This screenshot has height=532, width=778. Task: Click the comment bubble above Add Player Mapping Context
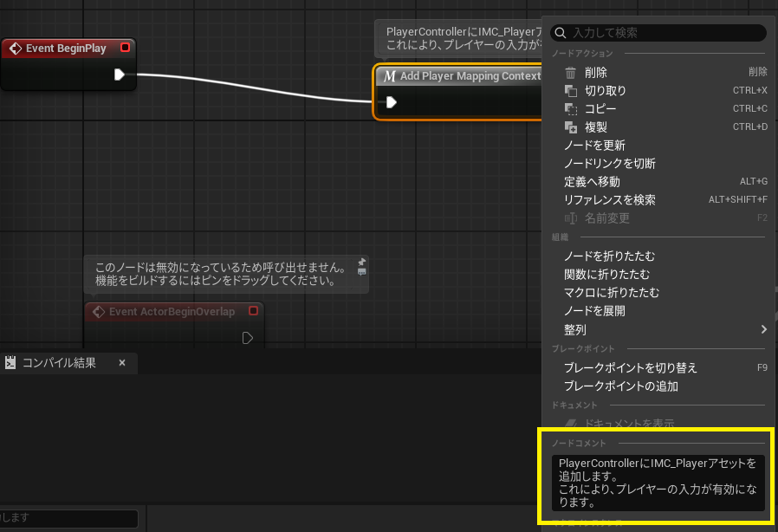pos(459,39)
